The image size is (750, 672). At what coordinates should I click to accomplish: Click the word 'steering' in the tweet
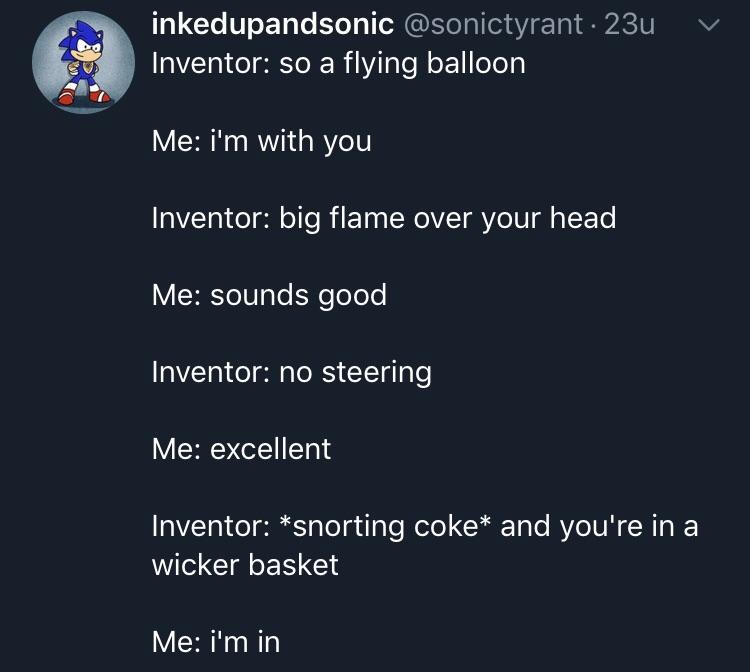(x=377, y=373)
